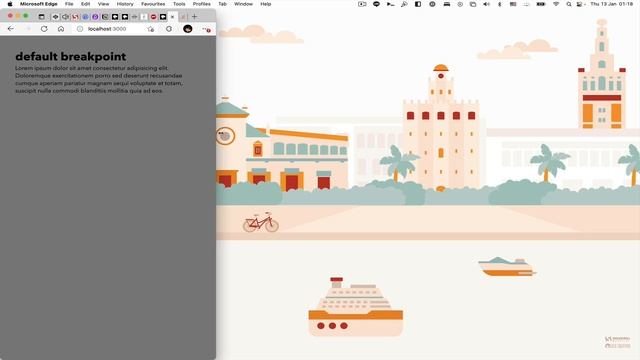The width and height of the screenshot is (640, 360).
Task: Switch to the red circle favicon tab
Action: 153,17
